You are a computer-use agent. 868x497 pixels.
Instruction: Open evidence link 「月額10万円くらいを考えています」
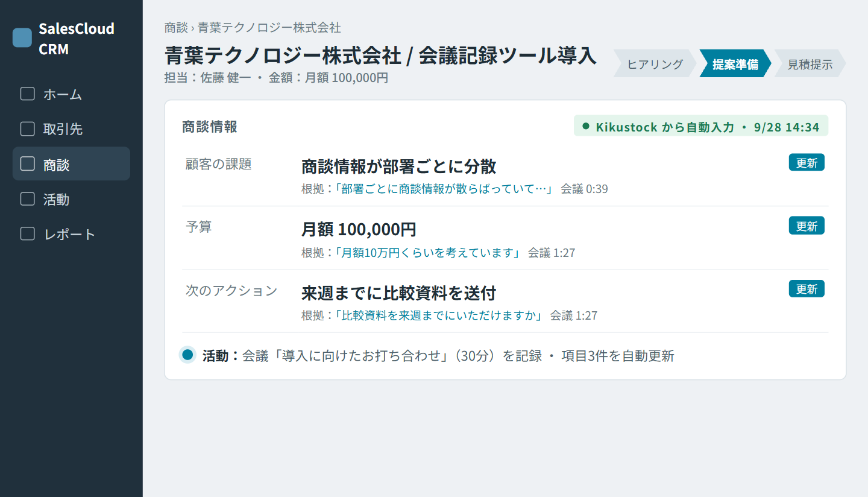[x=428, y=253]
